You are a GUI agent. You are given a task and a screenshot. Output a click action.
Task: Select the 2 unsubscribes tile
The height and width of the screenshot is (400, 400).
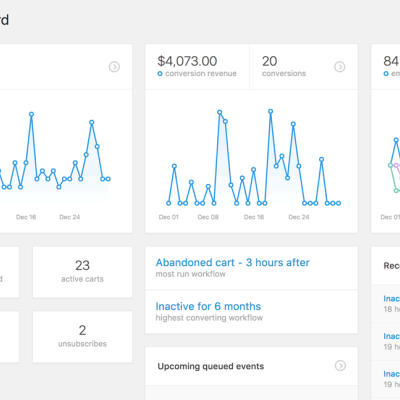click(82, 337)
